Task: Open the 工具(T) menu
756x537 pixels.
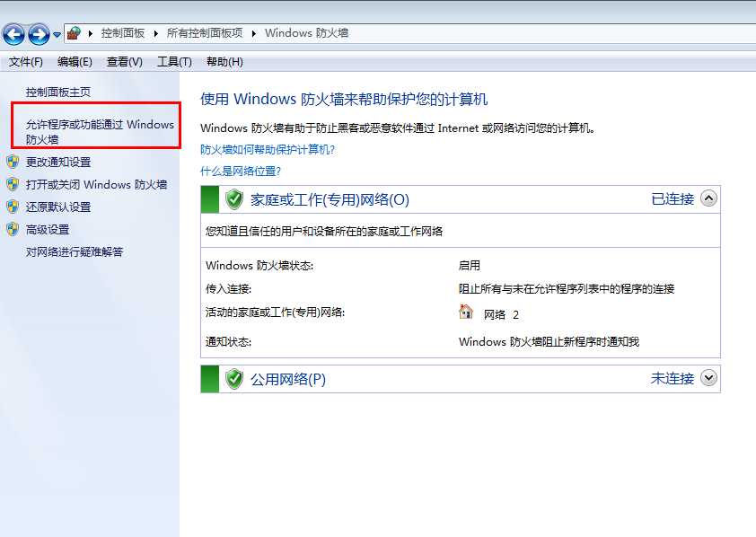Action: point(174,62)
